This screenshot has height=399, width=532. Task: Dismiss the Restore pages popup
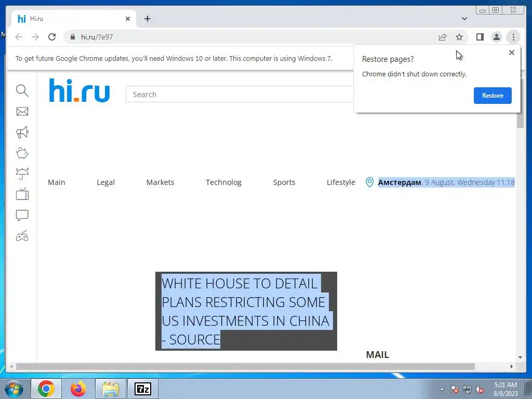pyautogui.click(x=512, y=52)
